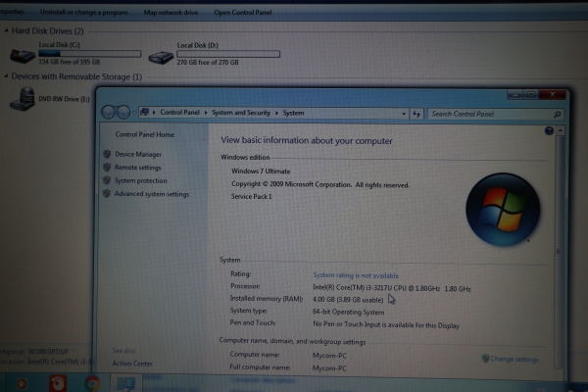
Task: Open the Remote settings link
Action: (137, 168)
